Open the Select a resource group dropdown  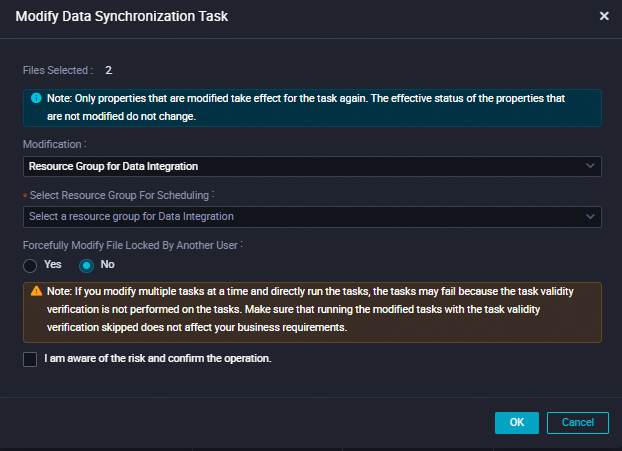[300, 216]
